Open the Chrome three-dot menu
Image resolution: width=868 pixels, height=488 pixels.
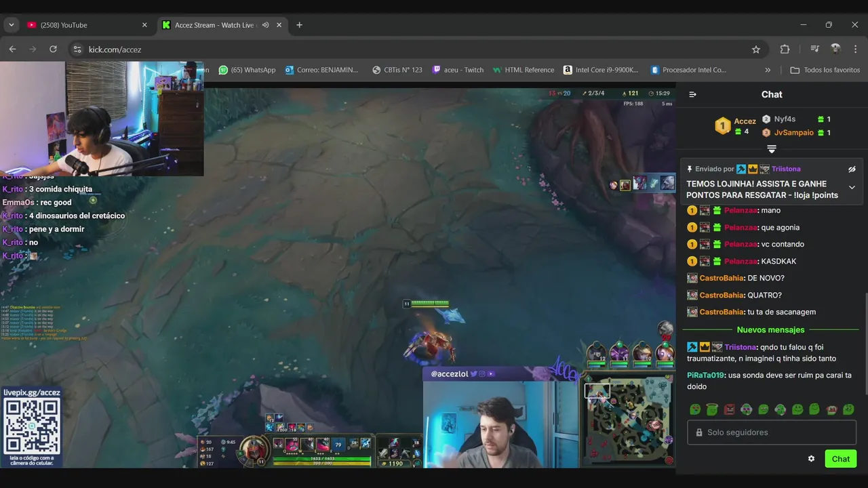pyautogui.click(x=856, y=49)
